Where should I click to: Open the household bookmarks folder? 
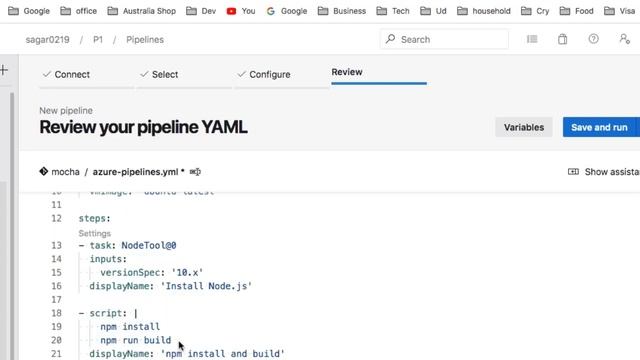[x=484, y=11]
